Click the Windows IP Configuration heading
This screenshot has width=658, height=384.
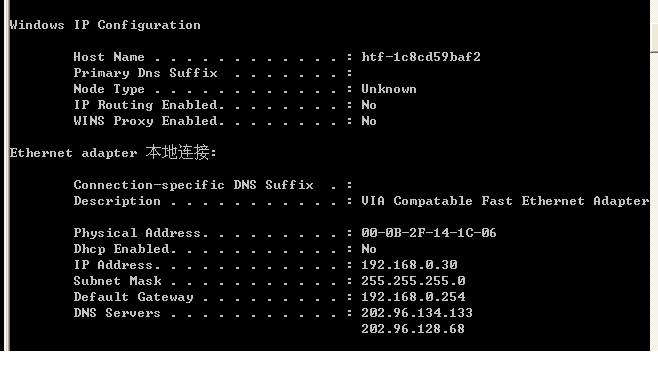[105, 25]
